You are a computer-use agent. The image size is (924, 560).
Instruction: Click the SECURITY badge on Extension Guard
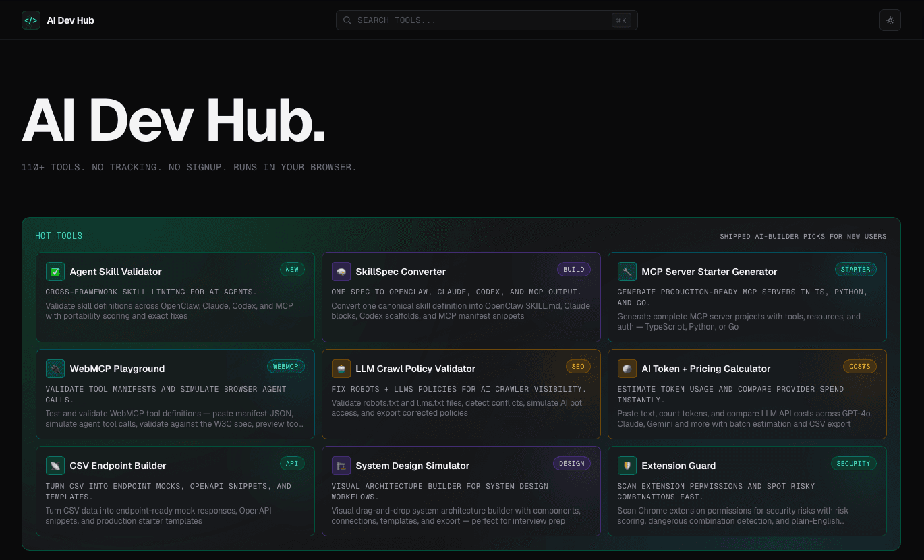pyautogui.click(x=853, y=463)
